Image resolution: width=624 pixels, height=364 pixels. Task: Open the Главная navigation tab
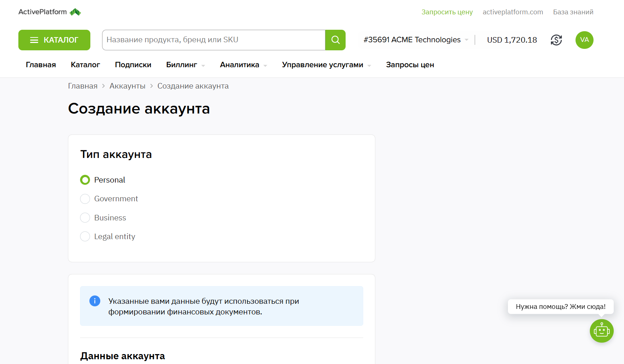click(x=41, y=65)
